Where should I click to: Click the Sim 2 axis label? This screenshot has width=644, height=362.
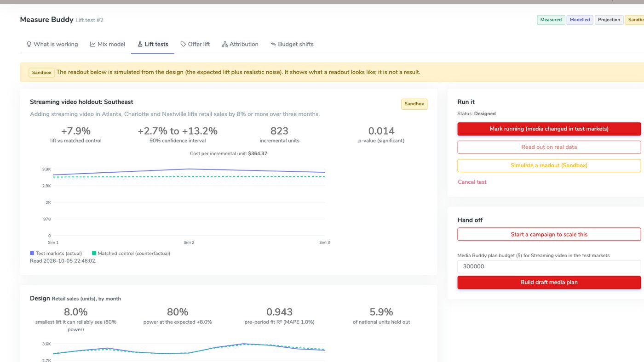pos(189,242)
